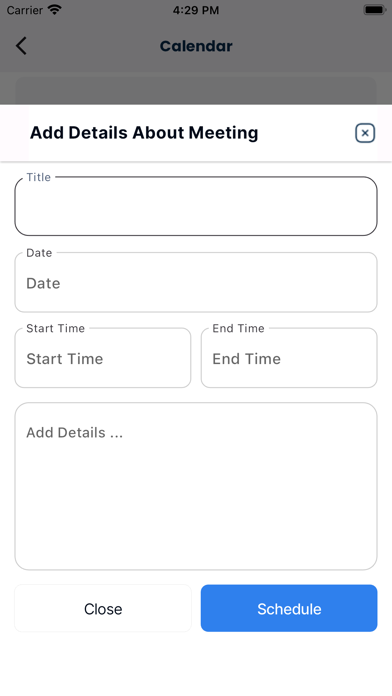The height and width of the screenshot is (696, 392).
Task: Dismiss dialog with the X icon
Action: (x=365, y=133)
